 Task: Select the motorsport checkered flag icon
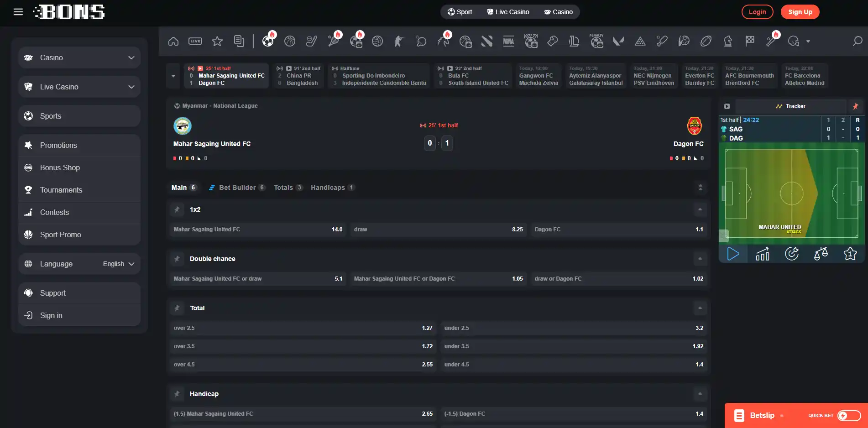click(x=750, y=42)
